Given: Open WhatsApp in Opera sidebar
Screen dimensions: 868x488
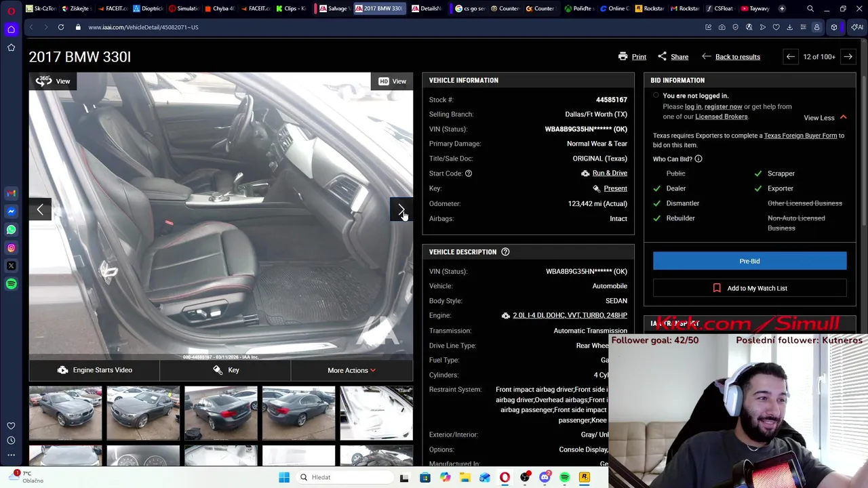Looking at the screenshot, I should tap(11, 230).
